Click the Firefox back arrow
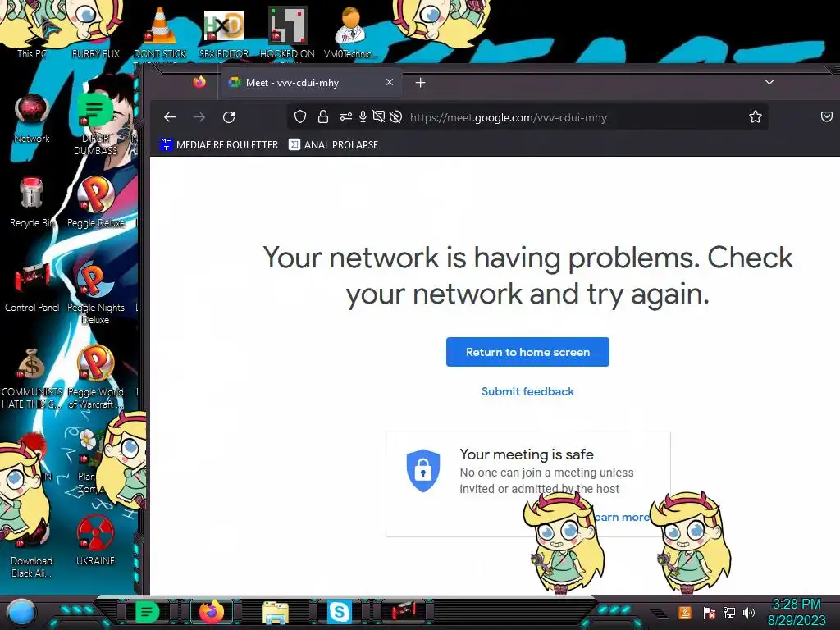Viewport: 840px width, 630px height. tap(170, 117)
